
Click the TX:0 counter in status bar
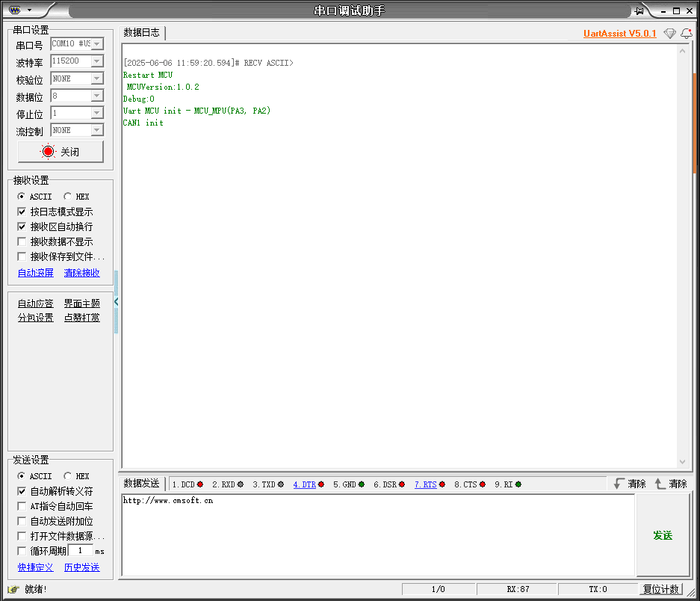pos(598,589)
